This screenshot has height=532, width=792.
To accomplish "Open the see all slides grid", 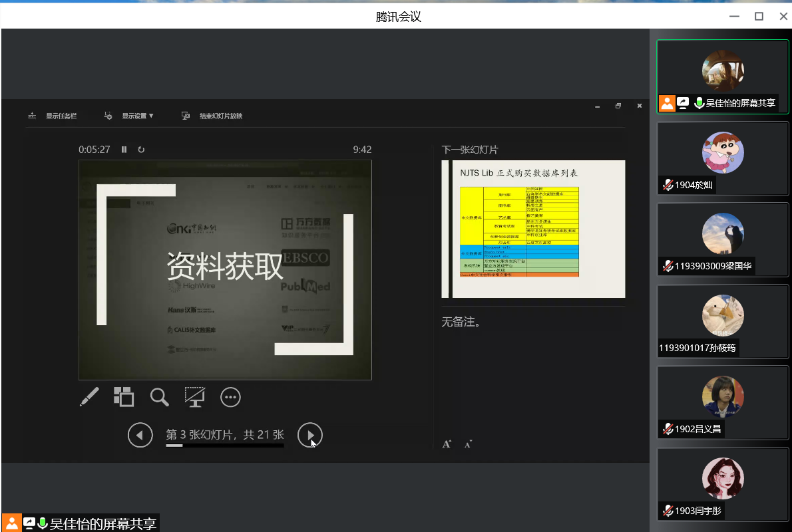I will pyautogui.click(x=124, y=397).
